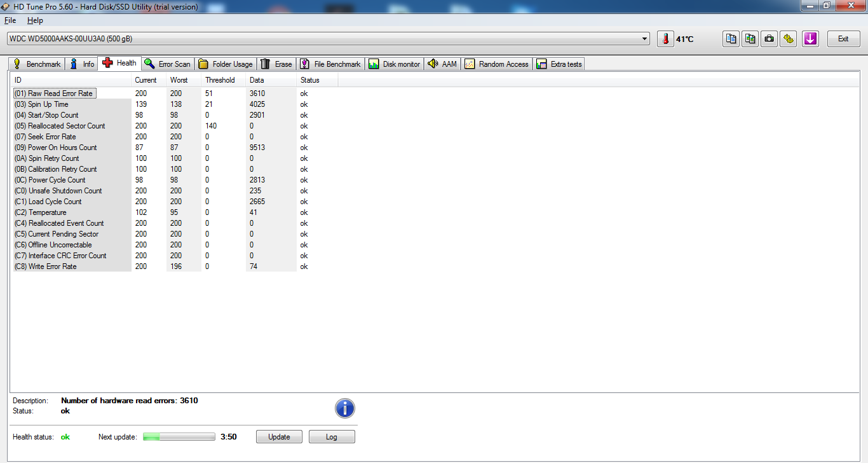Click the 41°C temperature readout
Viewport: 868px width, 463px height.
685,39
